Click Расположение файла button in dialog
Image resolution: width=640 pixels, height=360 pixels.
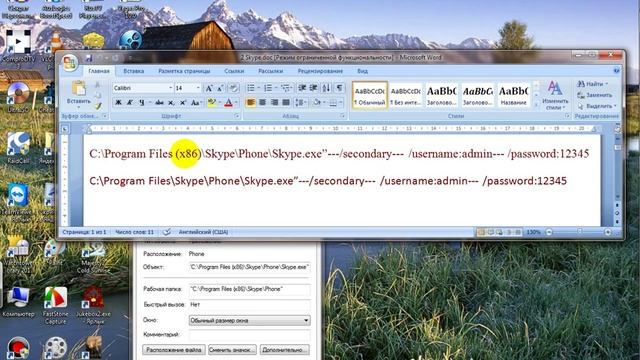point(173,350)
